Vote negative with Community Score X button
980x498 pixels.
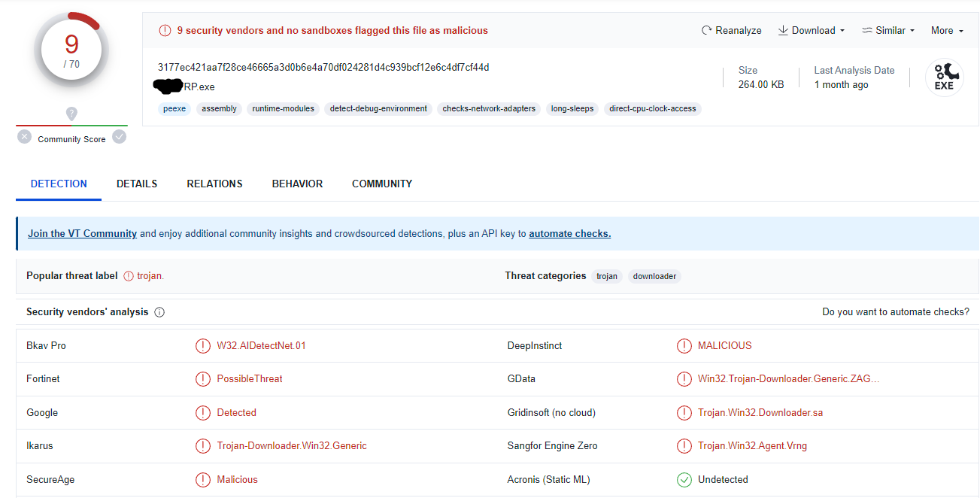[25, 137]
